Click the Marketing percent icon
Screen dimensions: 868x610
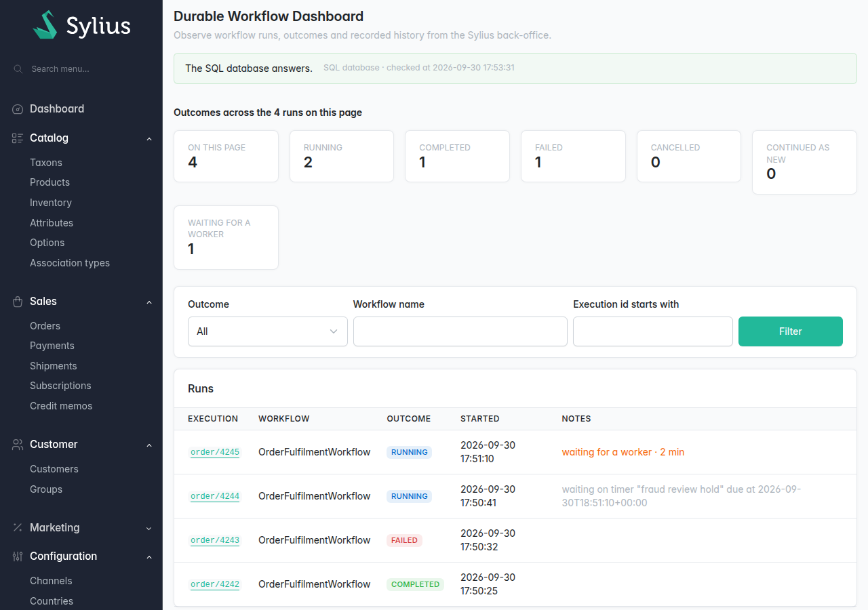(18, 528)
